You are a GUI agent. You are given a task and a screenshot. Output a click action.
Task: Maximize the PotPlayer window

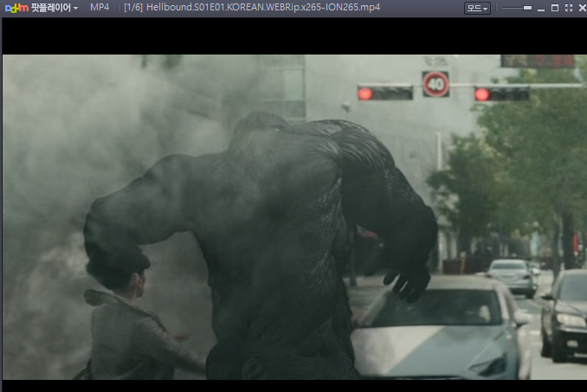(555, 8)
